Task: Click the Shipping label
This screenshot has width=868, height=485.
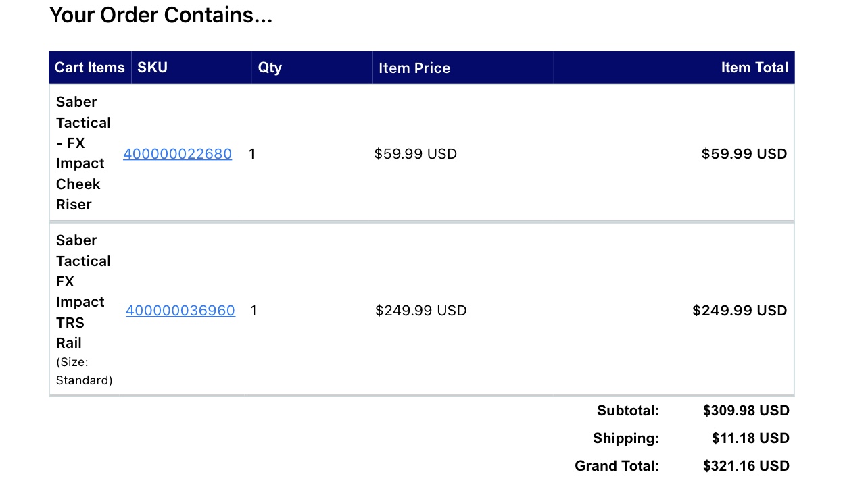Action: 626,438
